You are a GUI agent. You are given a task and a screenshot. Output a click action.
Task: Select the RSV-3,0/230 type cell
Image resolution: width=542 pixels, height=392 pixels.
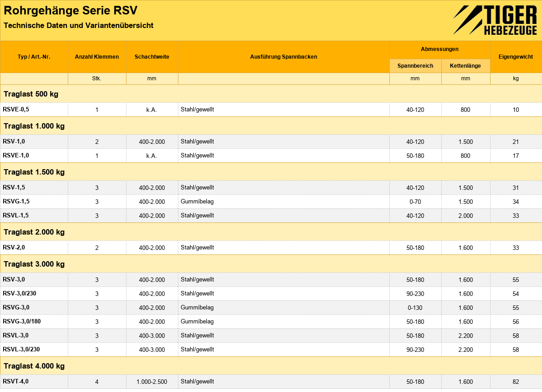tap(34, 294)
